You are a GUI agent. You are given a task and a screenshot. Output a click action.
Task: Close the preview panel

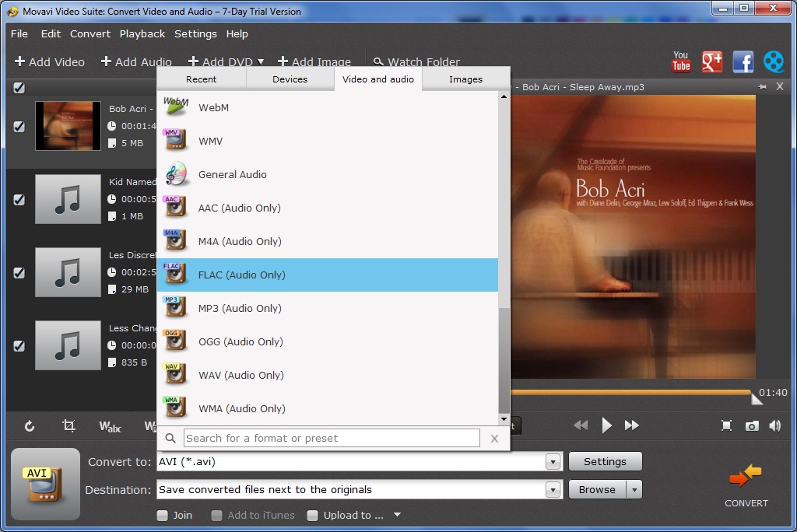(x=780, y=86)
